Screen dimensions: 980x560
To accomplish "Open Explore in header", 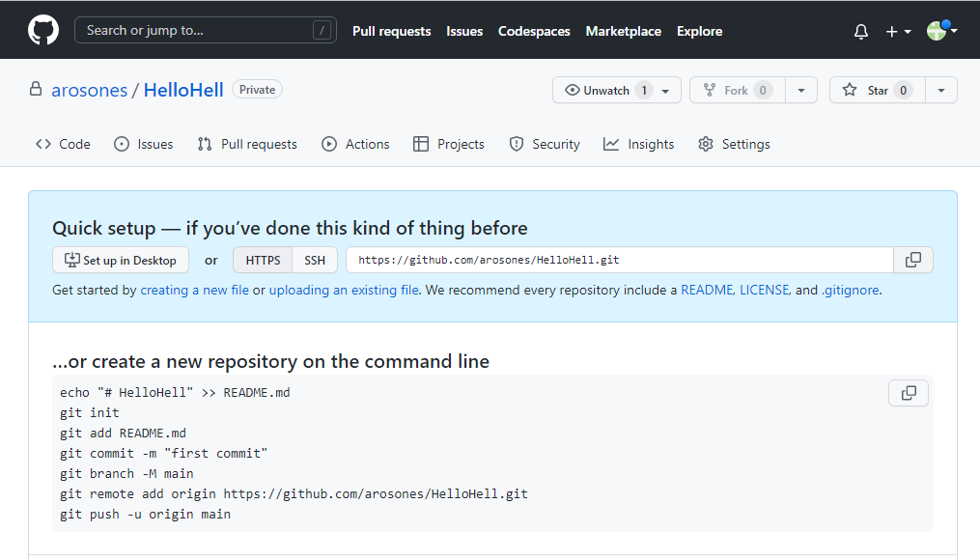I will pos(699,31).
